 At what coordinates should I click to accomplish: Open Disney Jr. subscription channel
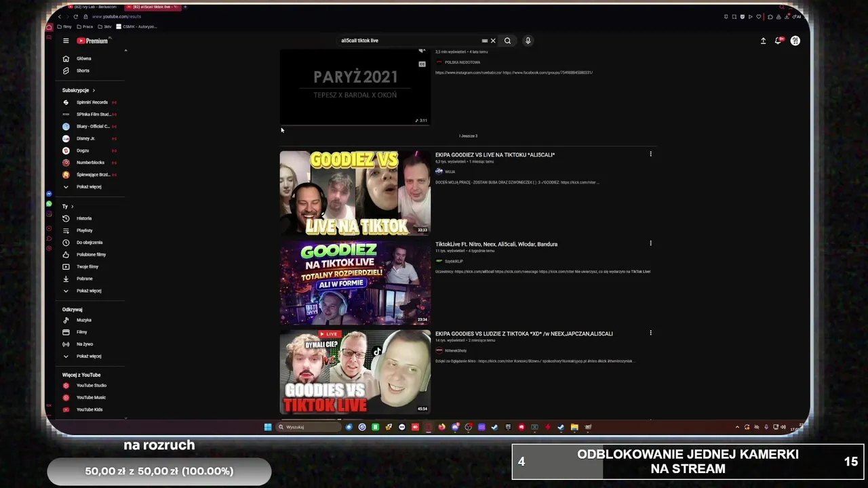pos(85,139)
